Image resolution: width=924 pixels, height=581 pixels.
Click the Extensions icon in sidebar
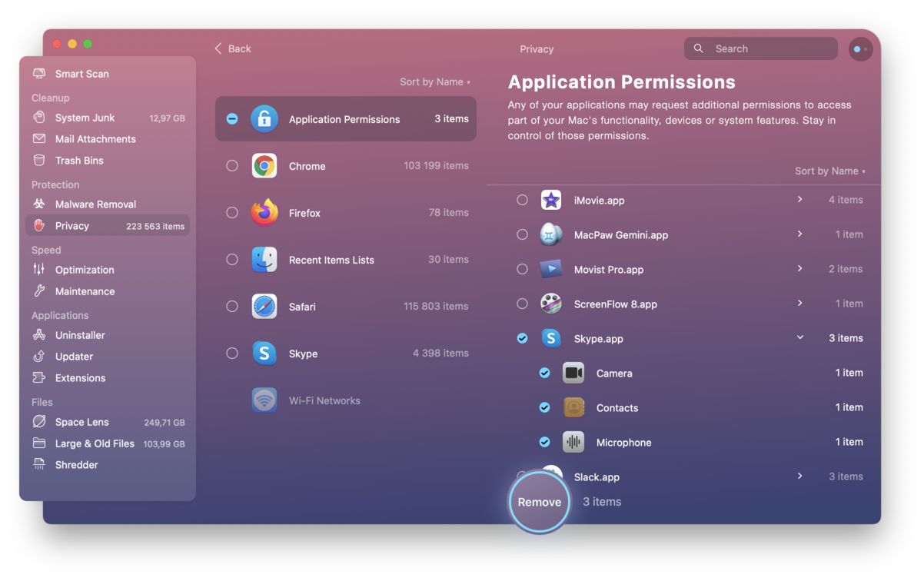point(39,378)
